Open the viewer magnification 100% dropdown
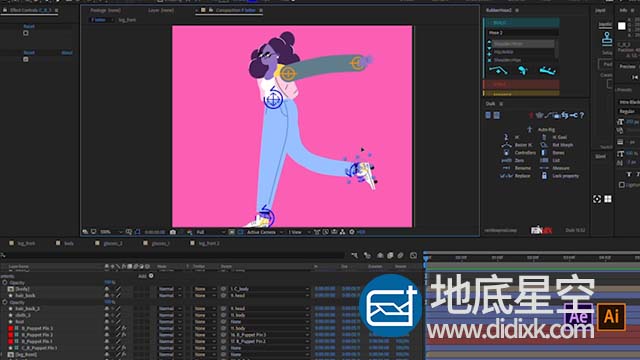The width and height of the screenshot is (640, 360). click(111, 232)
